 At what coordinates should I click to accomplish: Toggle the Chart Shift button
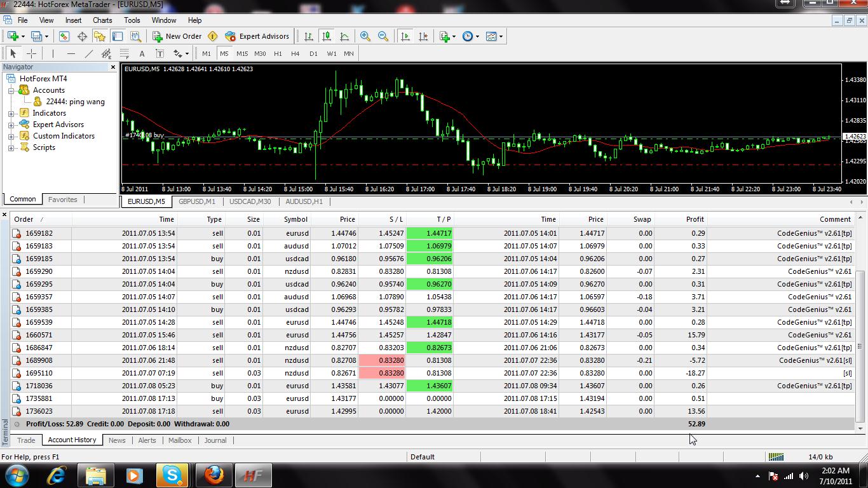coord(423,36)
